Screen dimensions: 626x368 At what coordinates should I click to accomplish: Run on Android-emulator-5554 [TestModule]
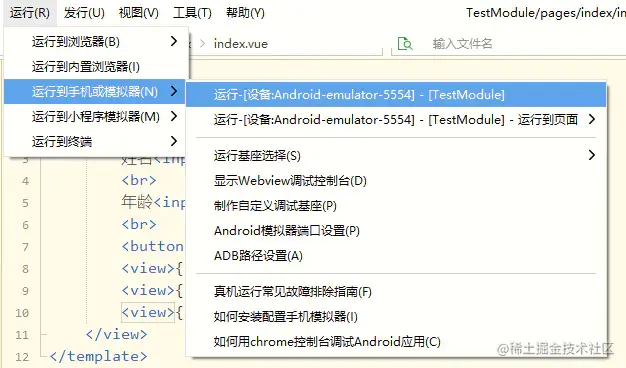(396, 95)
